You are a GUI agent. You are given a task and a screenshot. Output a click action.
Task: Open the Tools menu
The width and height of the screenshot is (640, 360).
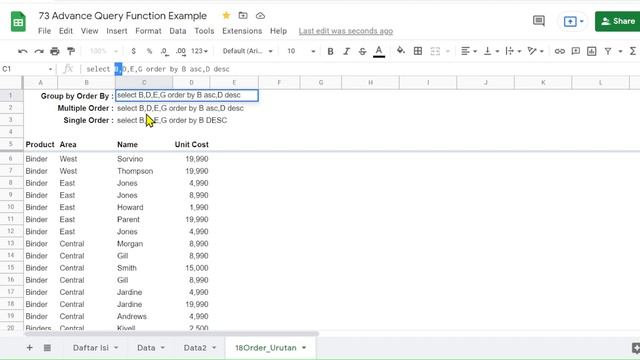(x=204, y=31)
